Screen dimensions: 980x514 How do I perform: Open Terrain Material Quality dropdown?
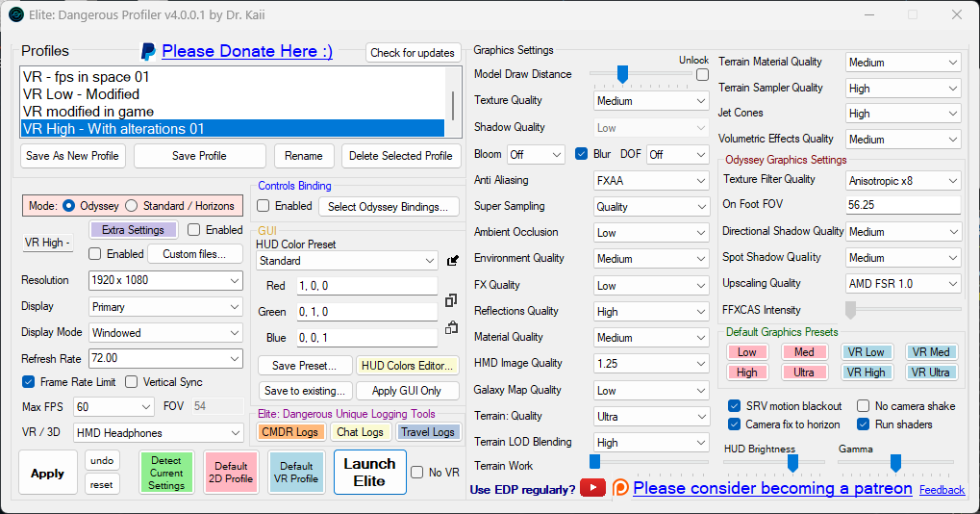point(903,63)
